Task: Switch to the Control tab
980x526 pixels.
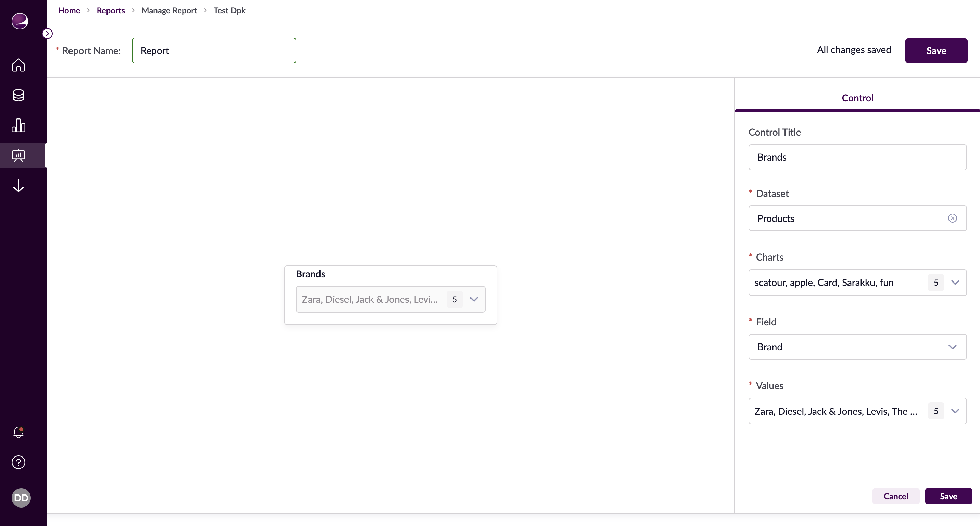Action: (x=857, y=98)
